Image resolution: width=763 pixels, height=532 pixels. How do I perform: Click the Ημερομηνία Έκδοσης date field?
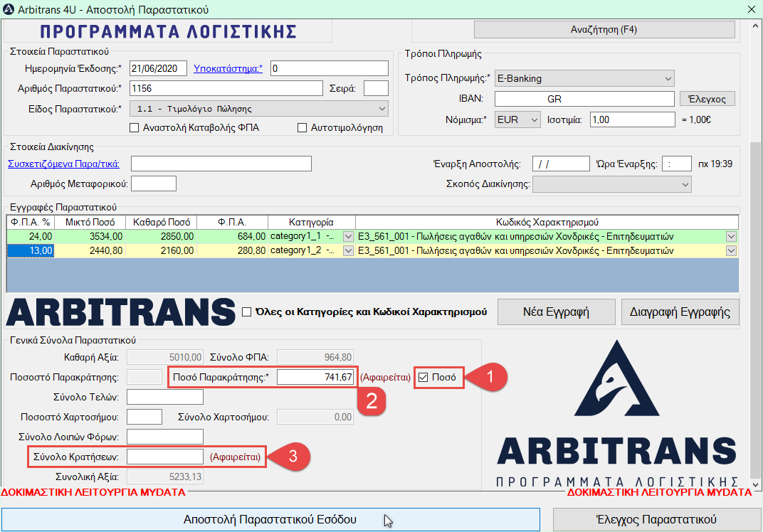(x=158, y=68)
